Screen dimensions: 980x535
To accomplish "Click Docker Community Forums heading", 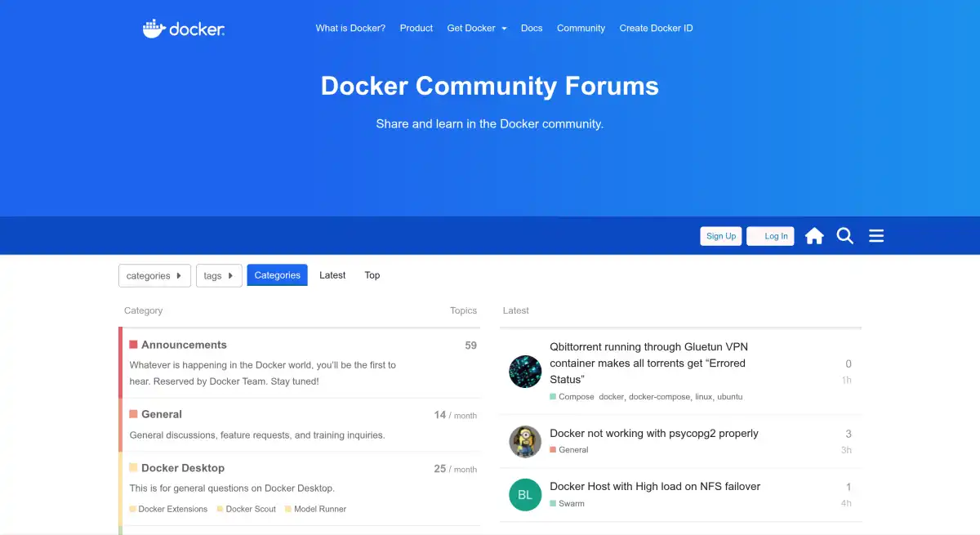I will point(490,86).
